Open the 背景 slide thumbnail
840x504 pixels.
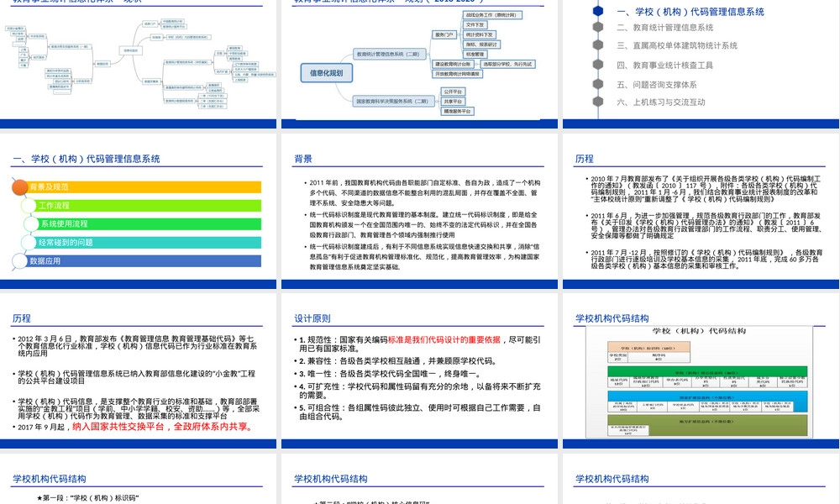(419, 211)
